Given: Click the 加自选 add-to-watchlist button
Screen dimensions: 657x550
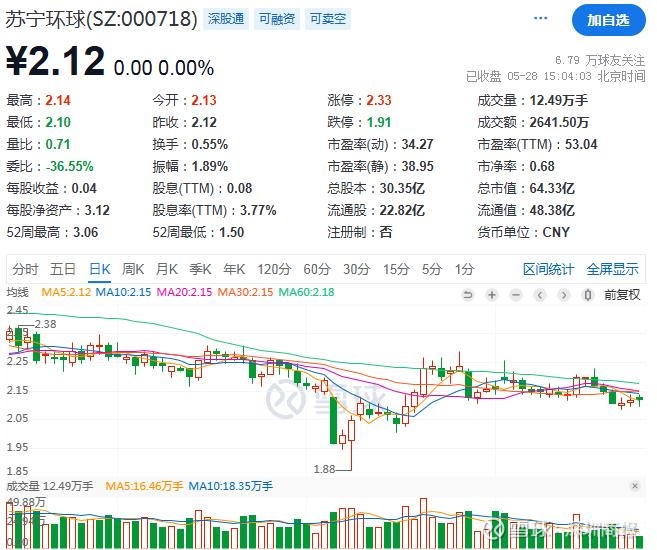Looking at the screenshot, I should click(608, 20).
